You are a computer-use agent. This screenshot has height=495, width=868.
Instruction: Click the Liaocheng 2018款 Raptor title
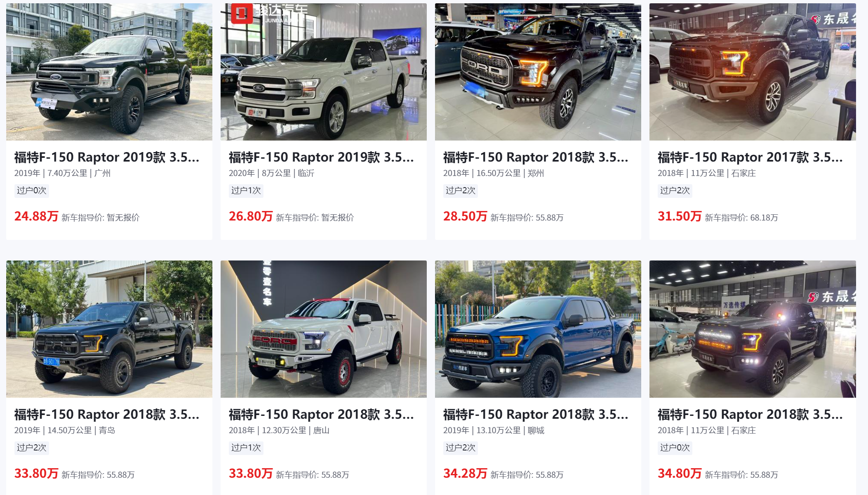tap(536, 414)
